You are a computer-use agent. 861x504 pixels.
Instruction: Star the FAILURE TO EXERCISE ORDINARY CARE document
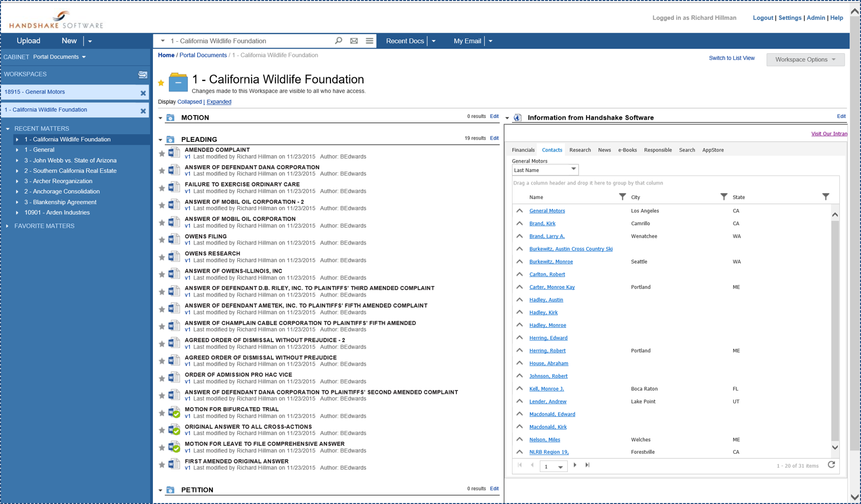tap(162, 188)
